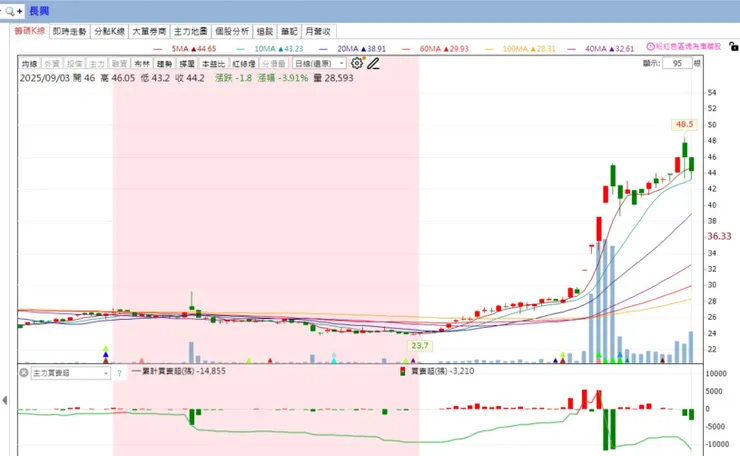The image size is (740, 456).
Task: Open the 個股分析 tab
Action: point(232,31)
